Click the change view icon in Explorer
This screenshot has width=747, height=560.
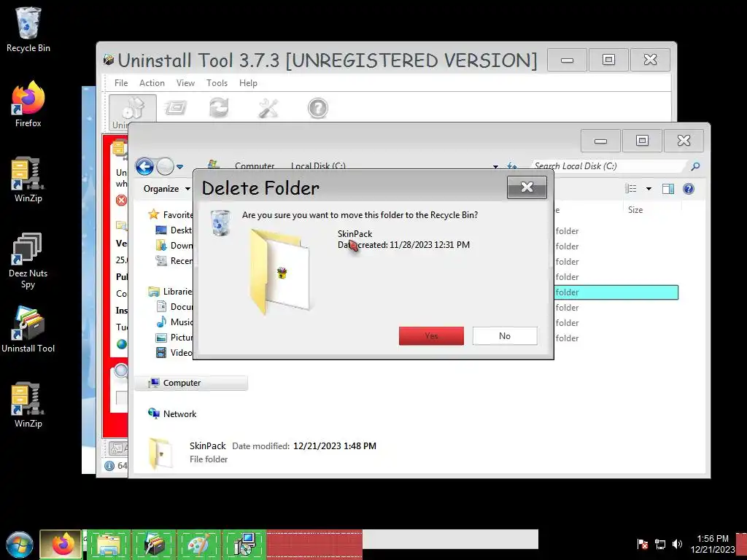tap(631, 189)
